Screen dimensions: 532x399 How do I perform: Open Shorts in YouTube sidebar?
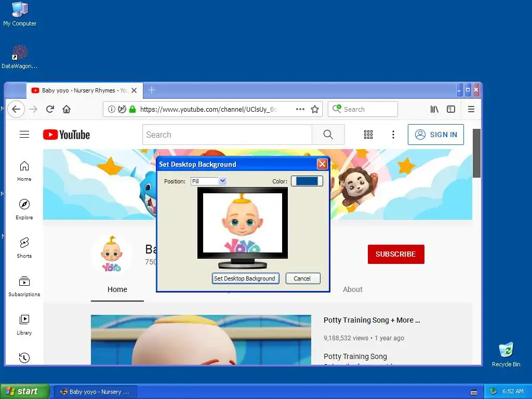[x=24, y=248]
